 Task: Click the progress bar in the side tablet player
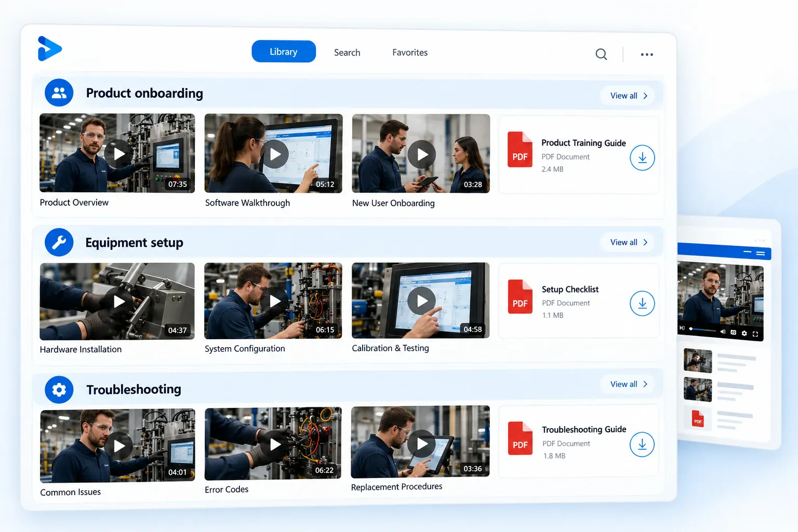[x=702, y=329]
